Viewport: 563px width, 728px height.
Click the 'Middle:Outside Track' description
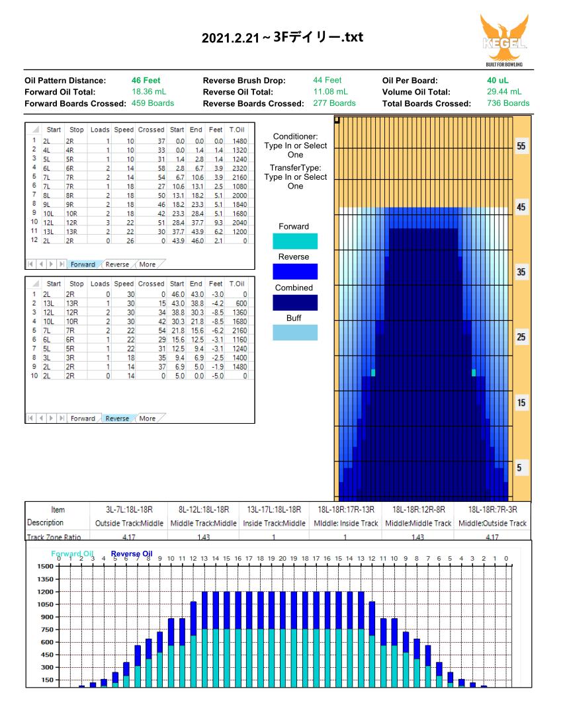492,523
